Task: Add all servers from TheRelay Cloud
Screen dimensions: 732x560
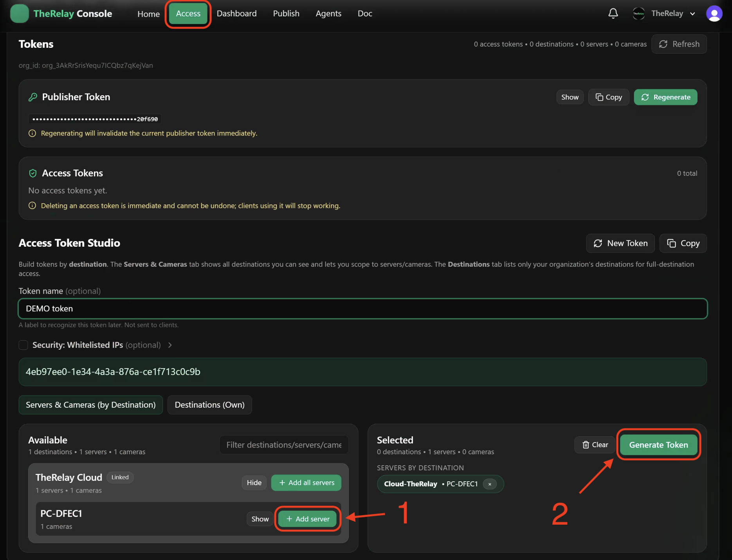Action: click(x=306, y=483)
